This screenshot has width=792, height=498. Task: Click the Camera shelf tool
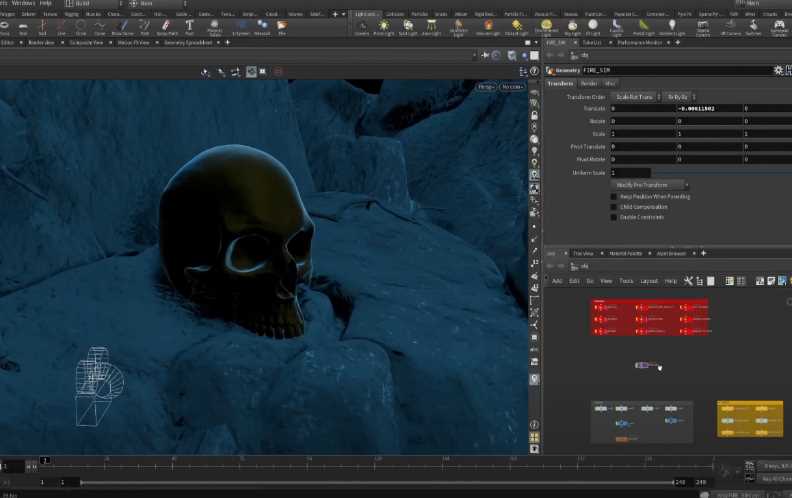point(361,26)
